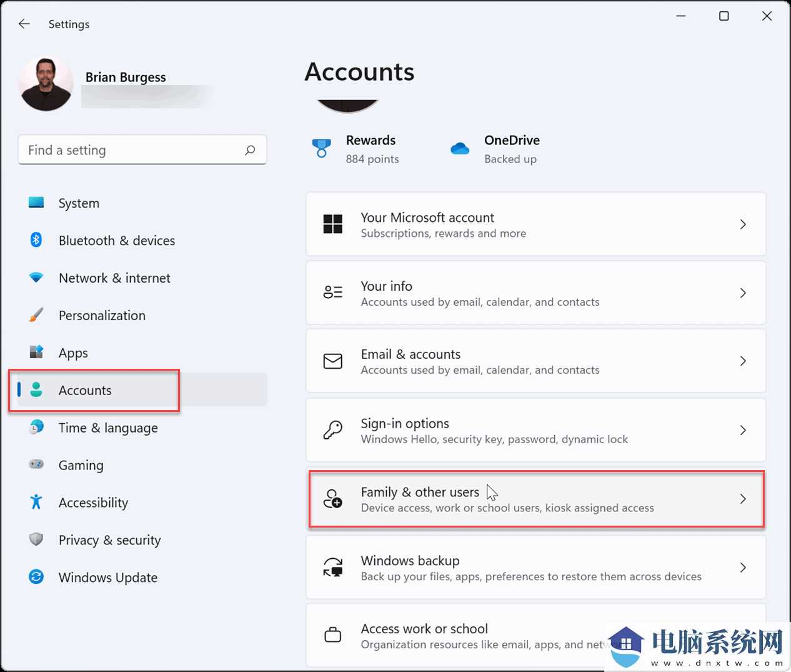Click the Rewards medal icon
Screen dimensions: 791x672
pos(321,149)
